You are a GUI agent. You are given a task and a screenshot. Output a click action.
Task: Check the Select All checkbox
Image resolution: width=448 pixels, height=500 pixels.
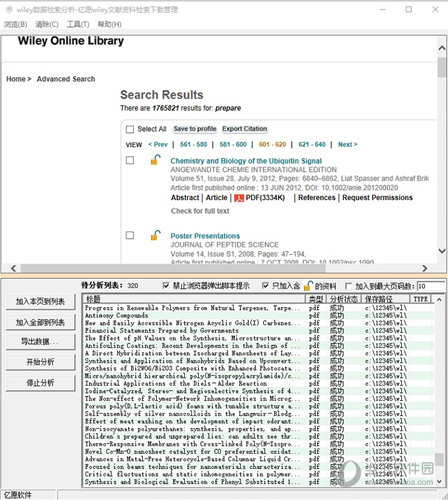tap(130, 129)
